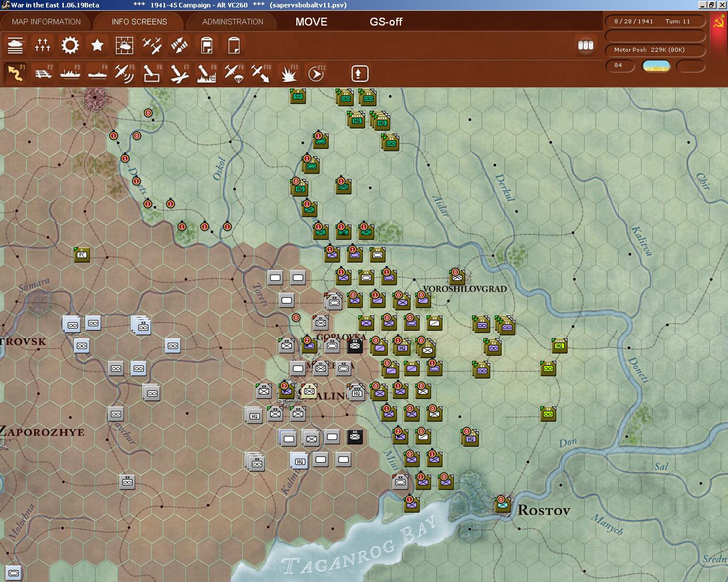Select F4 amphibious ship icon
The image size is (728, 582).
(x=97, y=73)
